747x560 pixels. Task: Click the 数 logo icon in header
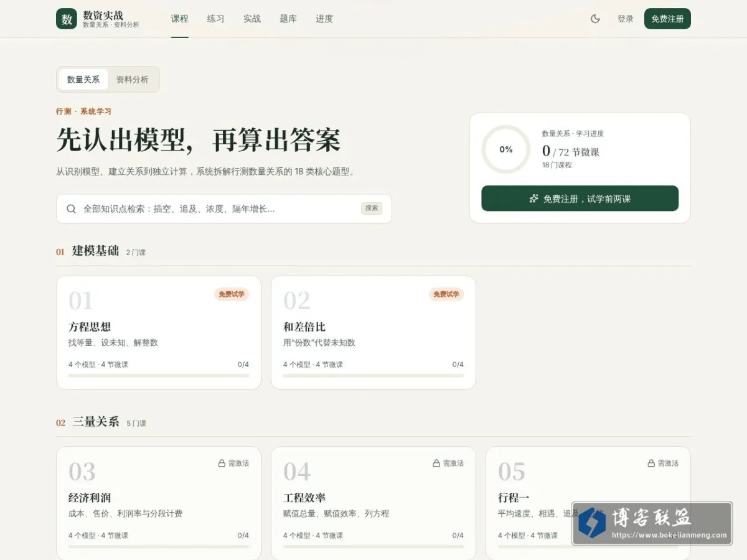point(67,19)
